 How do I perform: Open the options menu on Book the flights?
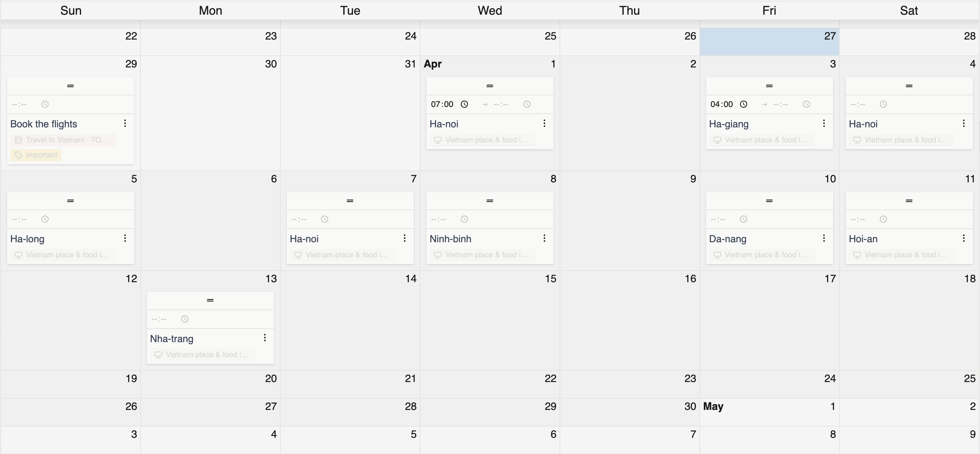coord(125,123)
